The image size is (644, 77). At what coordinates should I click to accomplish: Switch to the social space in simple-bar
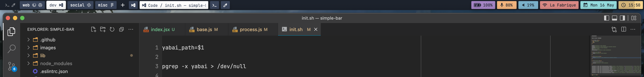[80, 5]
